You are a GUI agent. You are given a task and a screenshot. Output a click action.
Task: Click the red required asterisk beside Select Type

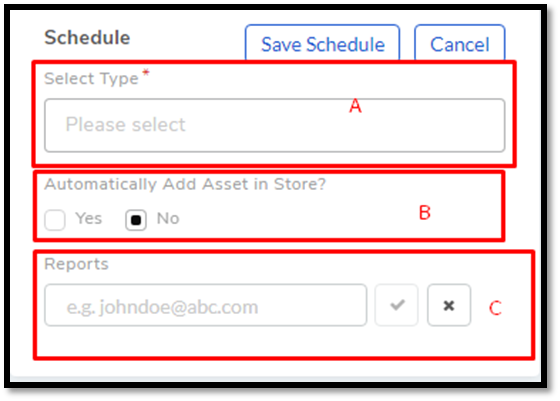click(x=146, y=73)
